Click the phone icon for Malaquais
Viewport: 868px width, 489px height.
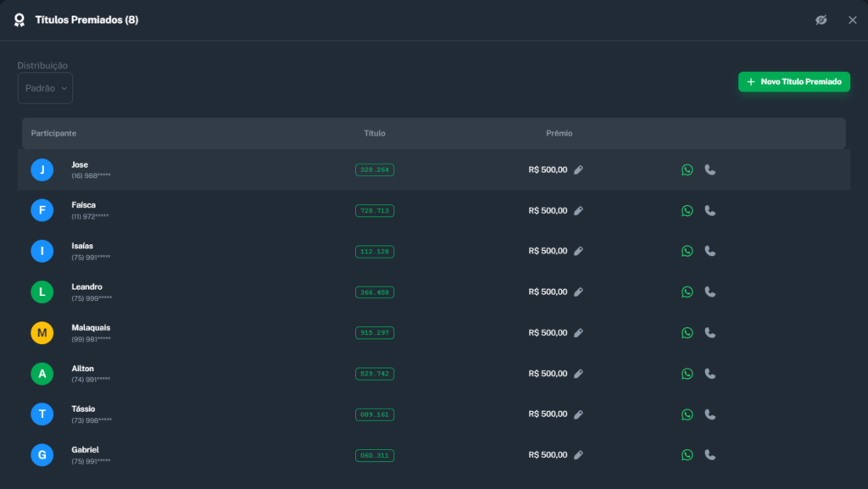point(710,332)
